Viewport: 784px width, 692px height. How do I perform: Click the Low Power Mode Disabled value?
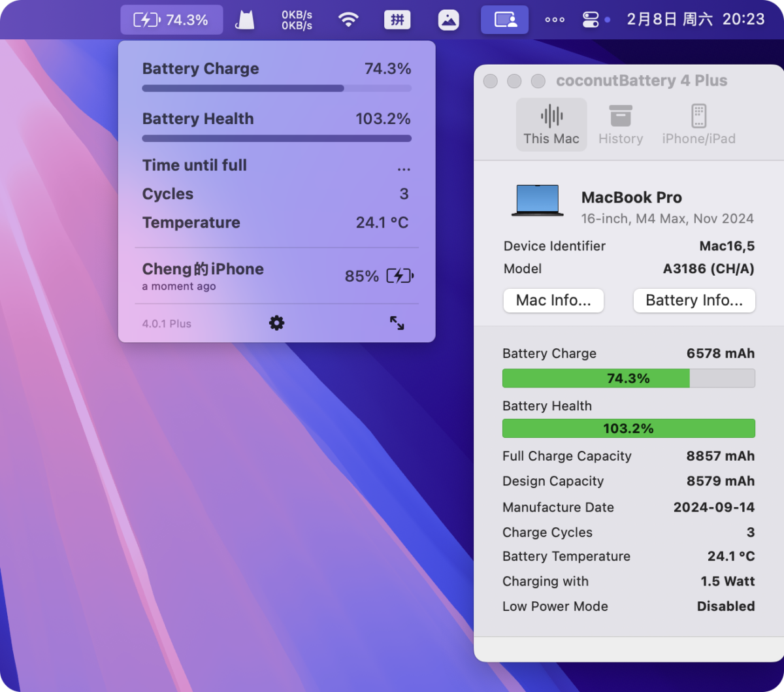[726, 606]
